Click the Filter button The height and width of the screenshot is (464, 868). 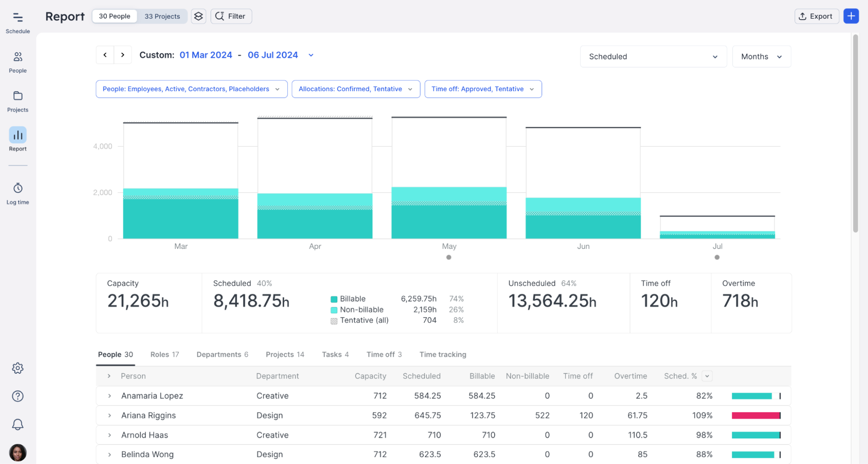click(231, 16)
